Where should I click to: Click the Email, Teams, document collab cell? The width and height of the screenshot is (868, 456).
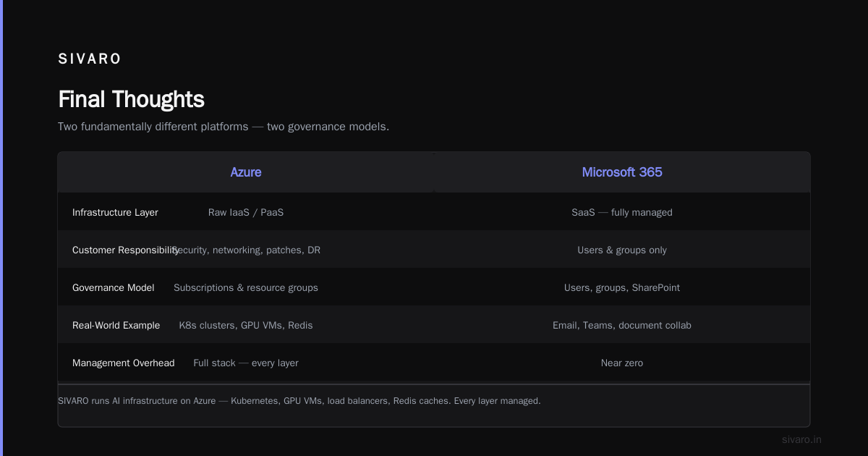622,325
